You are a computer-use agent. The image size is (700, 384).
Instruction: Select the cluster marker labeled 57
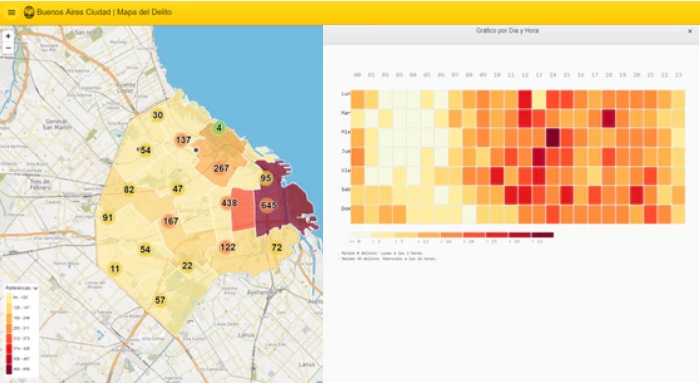point(160,300)
